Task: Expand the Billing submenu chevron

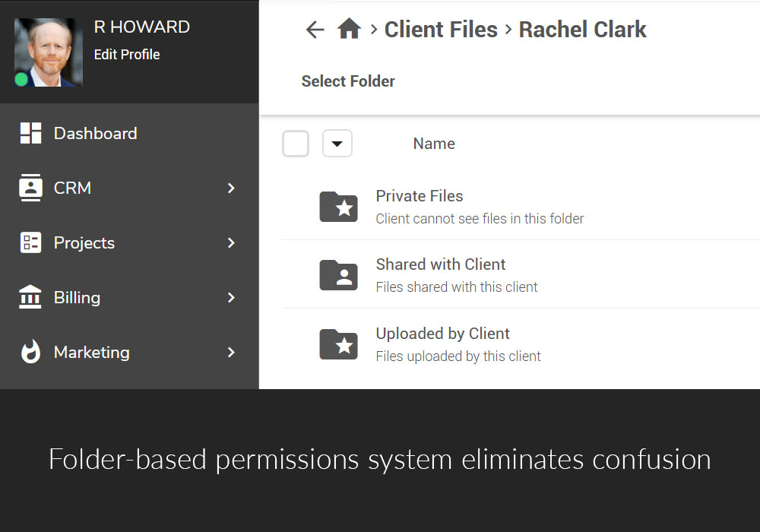Action: click(231, 297)
